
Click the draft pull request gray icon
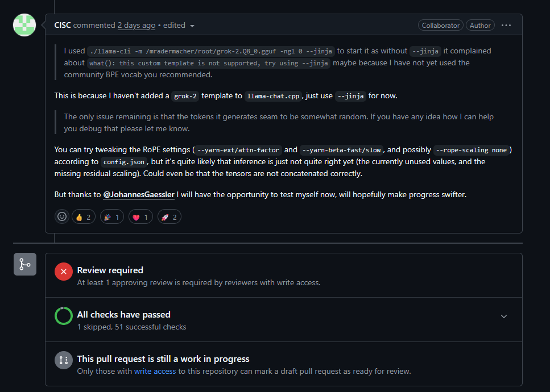pos(64,360)
